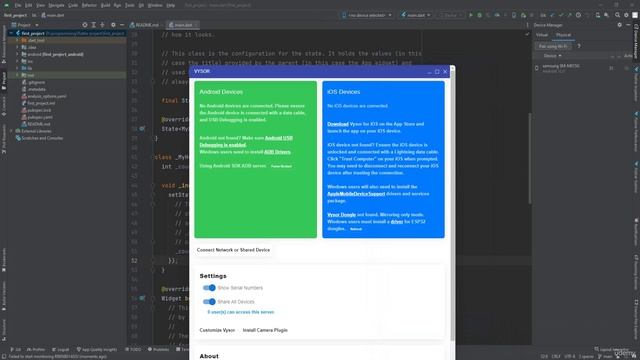Toggle the Show Serial Numbers switch
The image size is (640, 360).
pyautogui.click(x=209, y=288)
